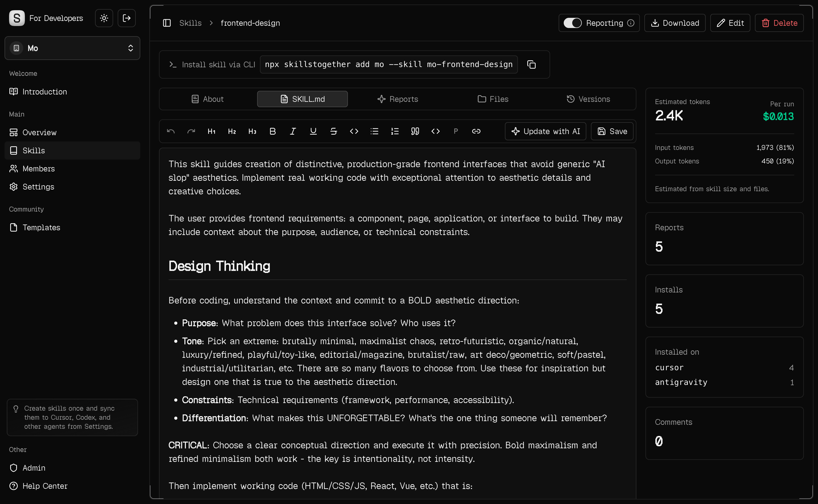Click the npx install command field
The height and width of the screenshot is (504, 818).
pyautogui.click(x=388, y=64)
